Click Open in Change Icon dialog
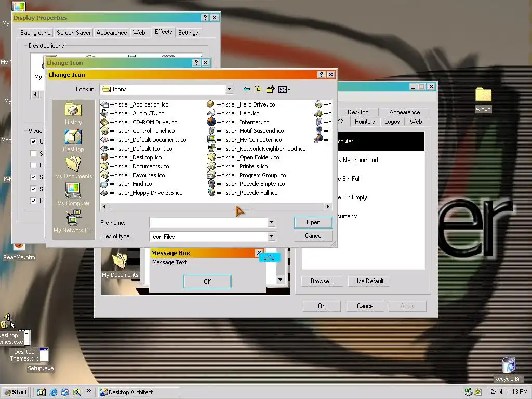532x399 pixels. click(313, 222)
